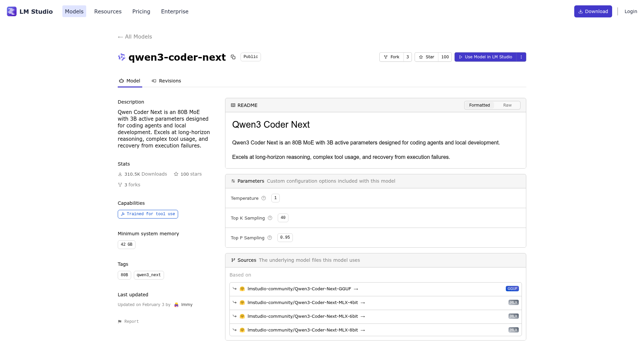Click the Top P Sampling value 0.95
The image size is (644, 362).
[x=285, y=238]
